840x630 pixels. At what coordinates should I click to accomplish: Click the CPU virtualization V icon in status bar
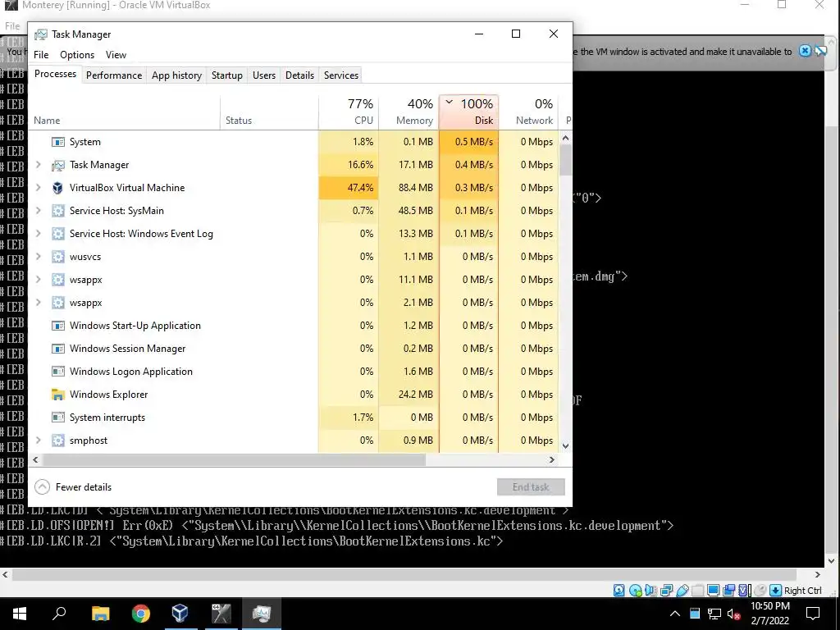point(743,591)
